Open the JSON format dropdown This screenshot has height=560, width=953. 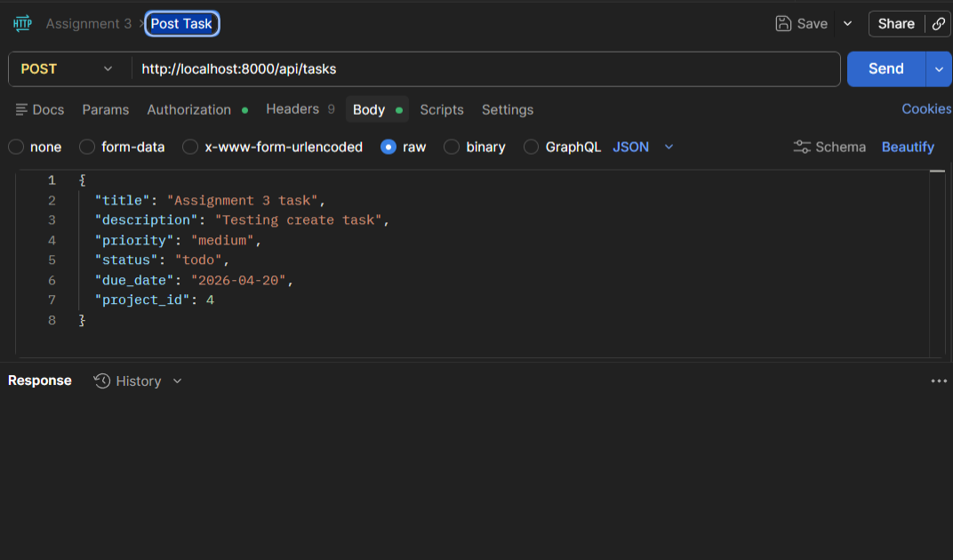coord(643,148)
